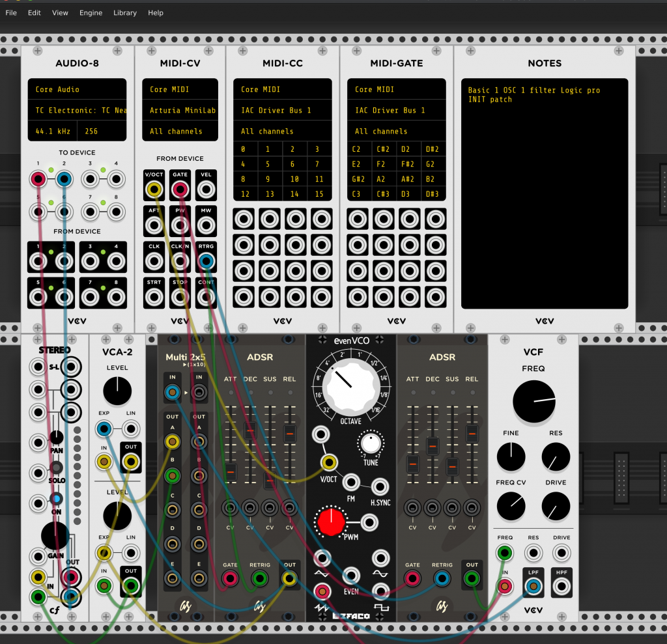Click the HPF output jack on VCF

coord(561,587)
